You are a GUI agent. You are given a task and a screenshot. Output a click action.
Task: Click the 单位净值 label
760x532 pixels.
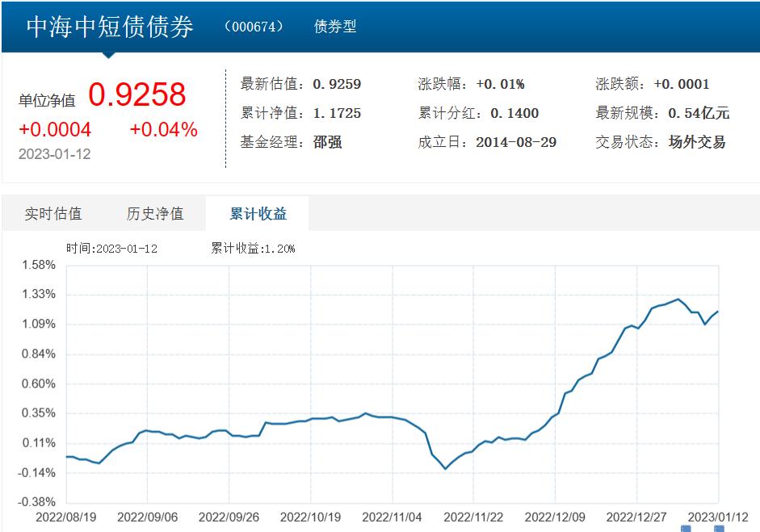click(x=47, y=101)
